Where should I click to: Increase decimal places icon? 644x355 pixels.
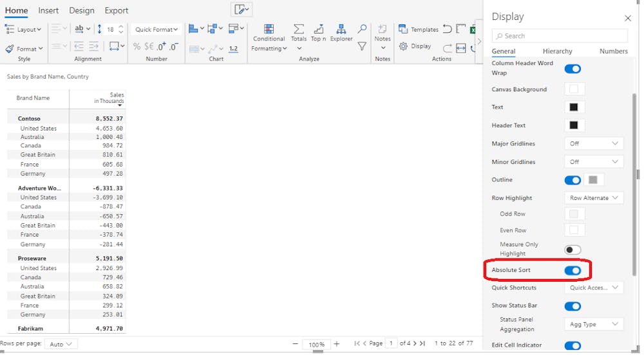[x=162, y=46]
